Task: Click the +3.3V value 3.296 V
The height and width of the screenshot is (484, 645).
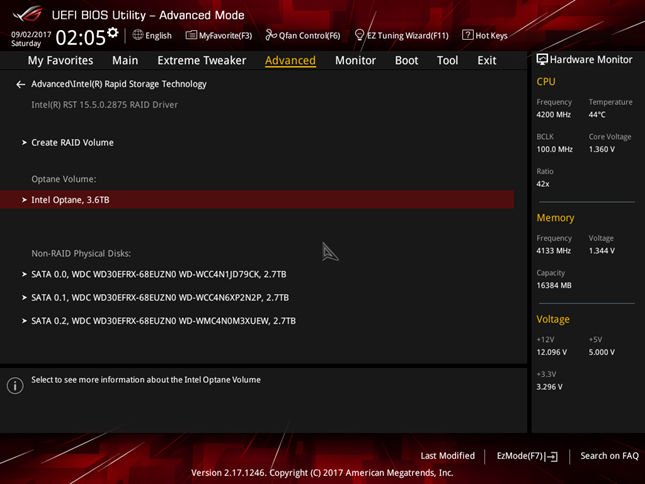Action: [549, 387]
